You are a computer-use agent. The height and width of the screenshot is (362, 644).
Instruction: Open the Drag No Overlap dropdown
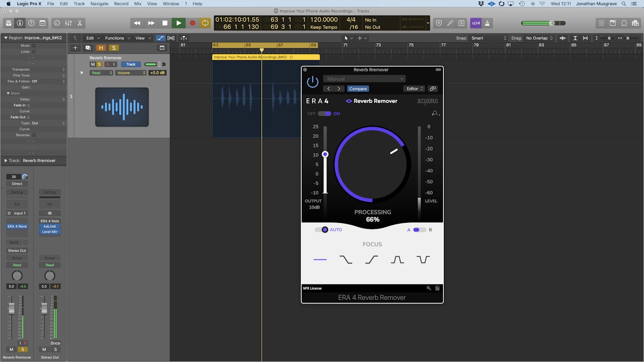point(540,38)
